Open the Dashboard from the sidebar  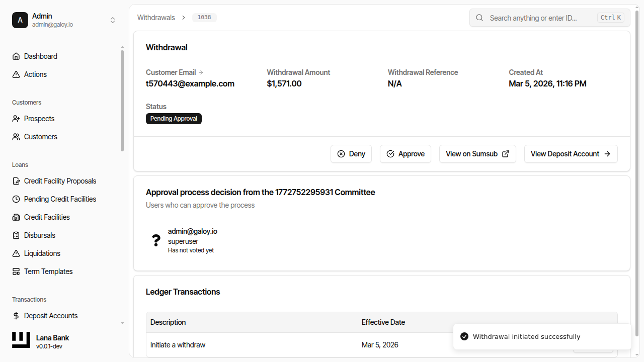coord(40,56)
